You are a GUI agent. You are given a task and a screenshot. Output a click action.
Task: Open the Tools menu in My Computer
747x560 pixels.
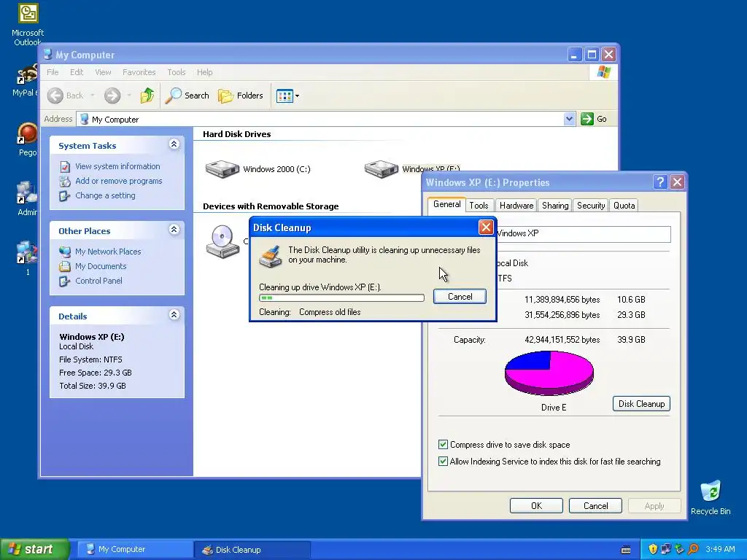177,72
